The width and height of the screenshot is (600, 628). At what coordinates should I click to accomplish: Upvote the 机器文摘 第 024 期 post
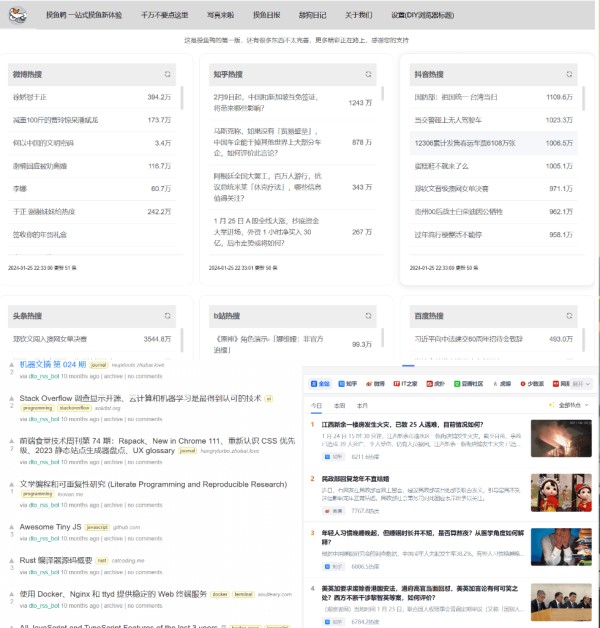[x=12, y=364]
